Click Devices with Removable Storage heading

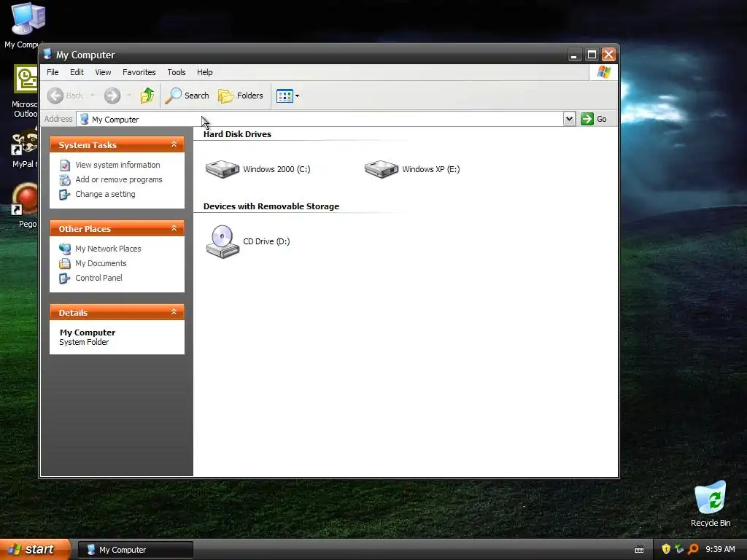click(x=271, y=206)
